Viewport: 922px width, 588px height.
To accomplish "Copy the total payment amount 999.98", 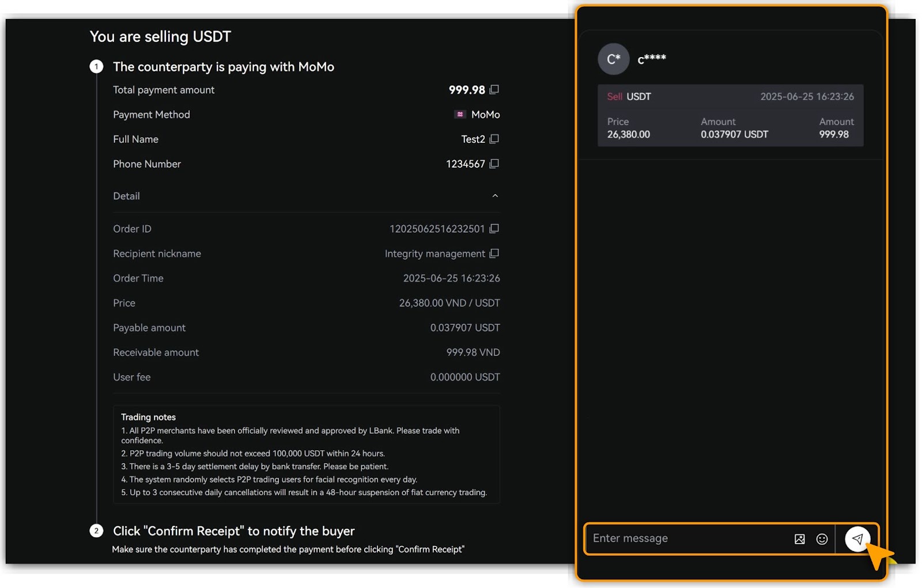I will [494, 90].
